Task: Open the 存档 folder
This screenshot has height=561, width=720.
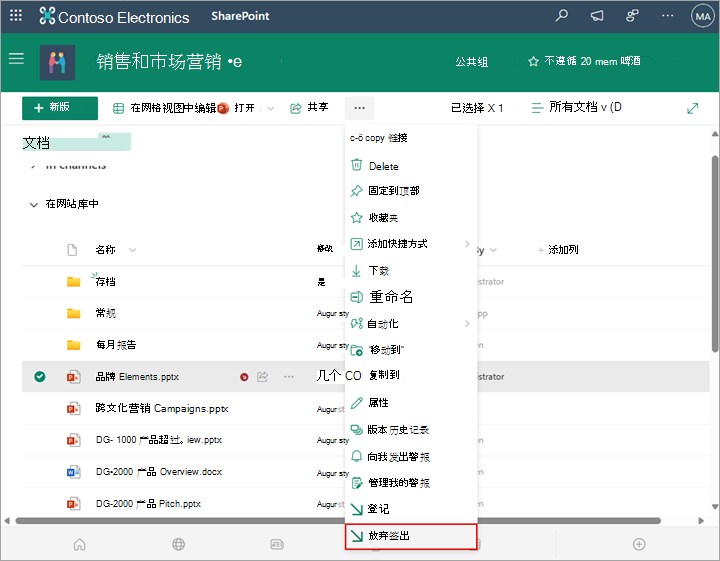Action: click(x=105, y=281)
